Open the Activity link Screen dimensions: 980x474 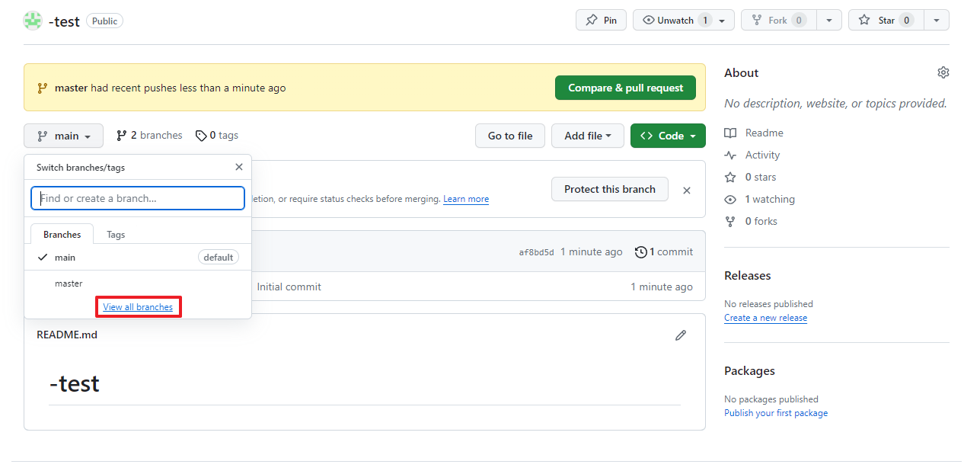[753, 155]
